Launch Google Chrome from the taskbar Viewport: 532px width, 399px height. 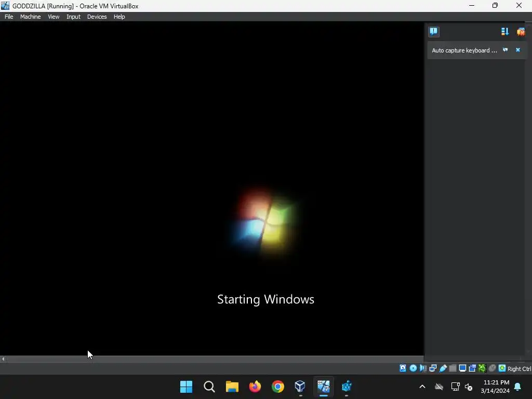(x=277, y=387)
